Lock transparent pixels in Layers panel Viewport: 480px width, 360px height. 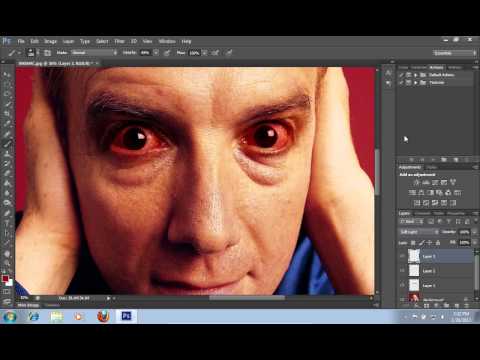click(413, 242)
